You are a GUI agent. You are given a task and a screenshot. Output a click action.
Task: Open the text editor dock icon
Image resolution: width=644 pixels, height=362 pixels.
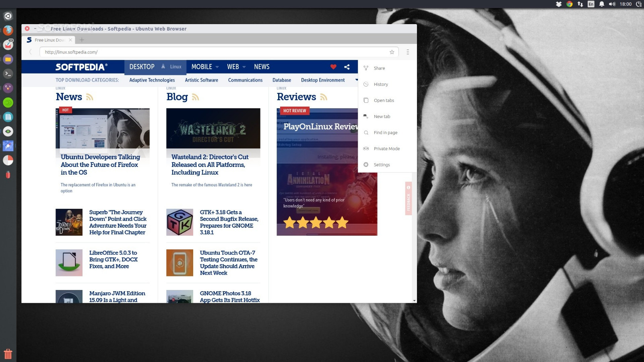(8, 117)
